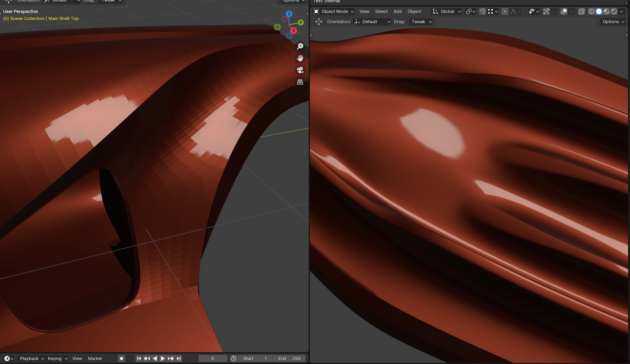Jump to next keyframe
Viewport: 630px width, 364px height.
pos(171,358)
